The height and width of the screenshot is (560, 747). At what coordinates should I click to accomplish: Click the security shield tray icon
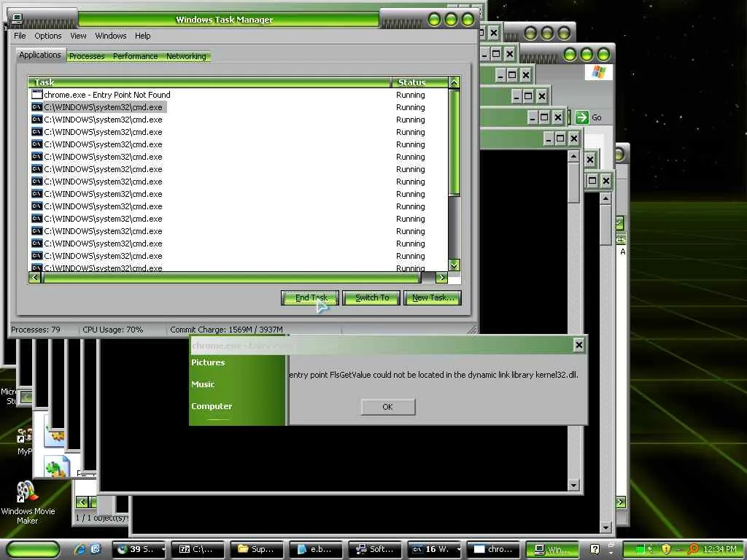(x=666, y=549)
